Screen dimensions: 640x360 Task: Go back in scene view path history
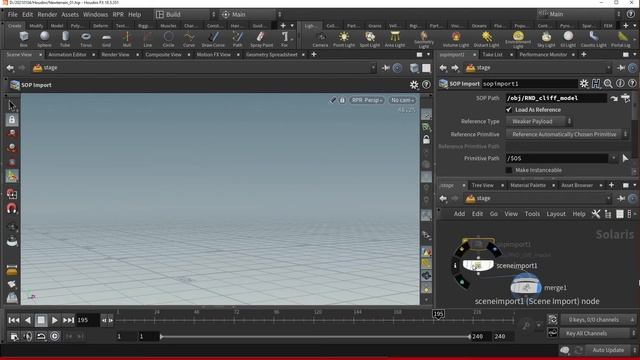click(x=10, y=68)
